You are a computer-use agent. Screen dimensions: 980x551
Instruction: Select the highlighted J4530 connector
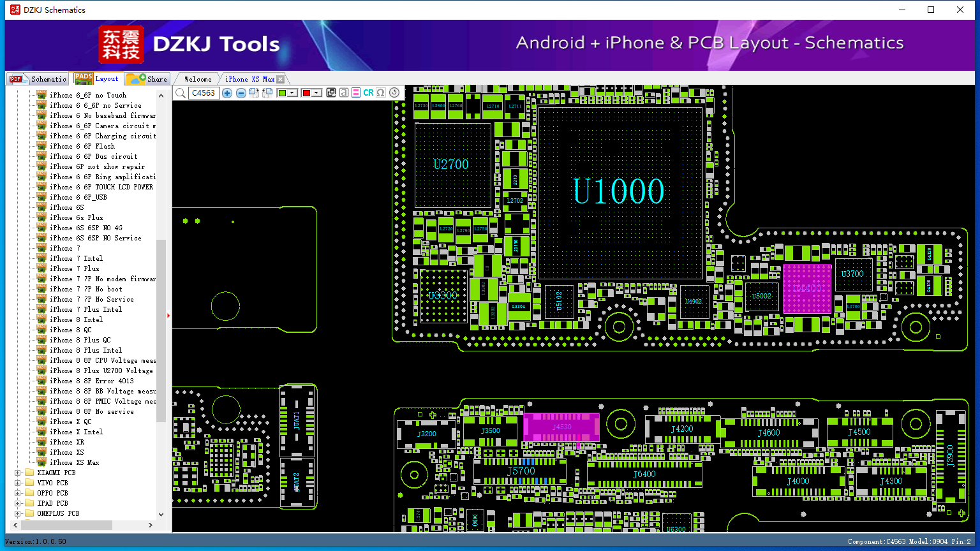pyautogui.click(x=561, y=427)
